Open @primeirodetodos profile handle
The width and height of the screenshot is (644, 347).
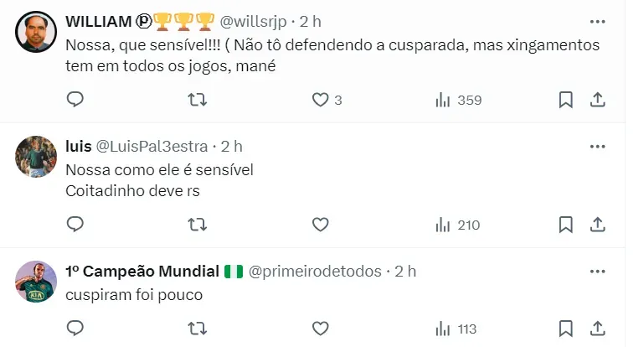[x=314, y=271]
